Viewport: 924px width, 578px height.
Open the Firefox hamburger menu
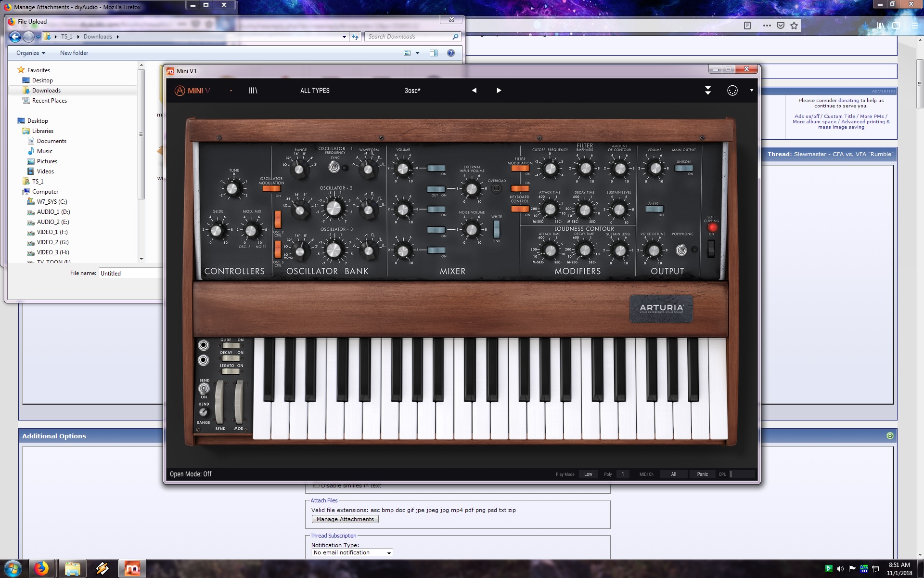click(914, 26)
